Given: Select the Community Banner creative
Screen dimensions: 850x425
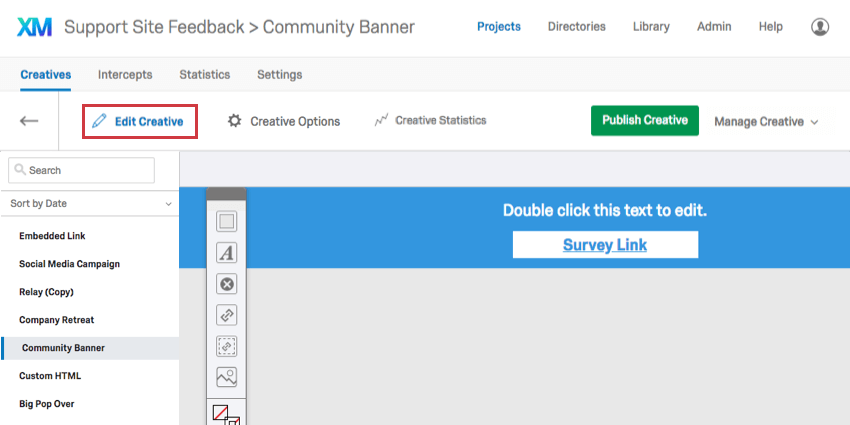Looking at the screenshot, I should pyautogui.click(x=89, y=348).
